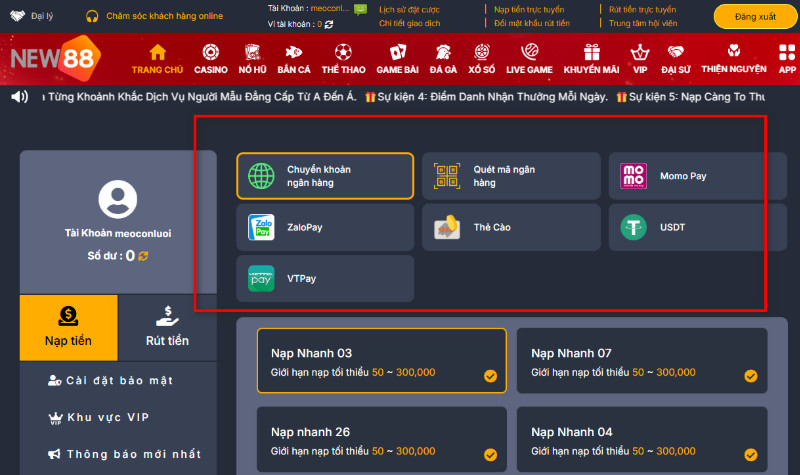Click the user avatar icon

(118, 199)
